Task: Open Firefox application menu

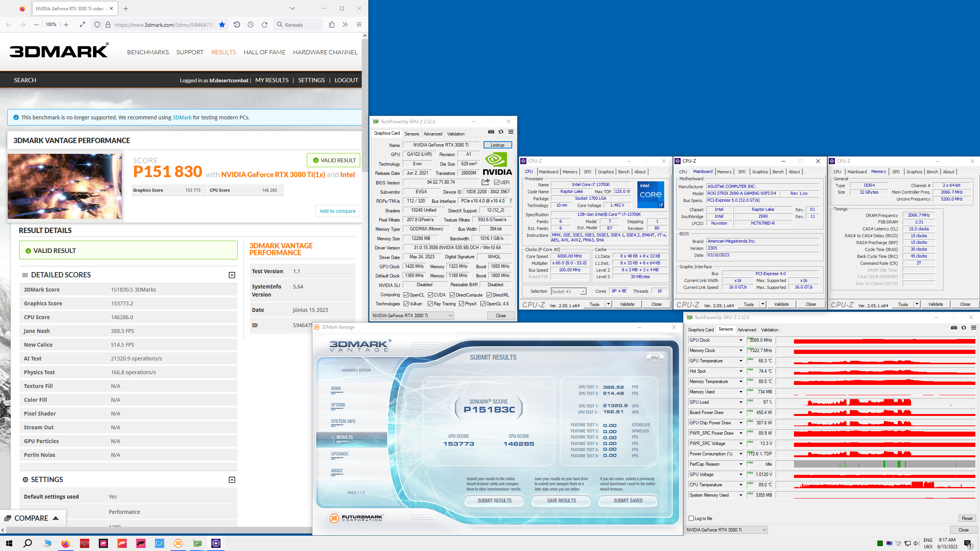Action: coord(359,24)
